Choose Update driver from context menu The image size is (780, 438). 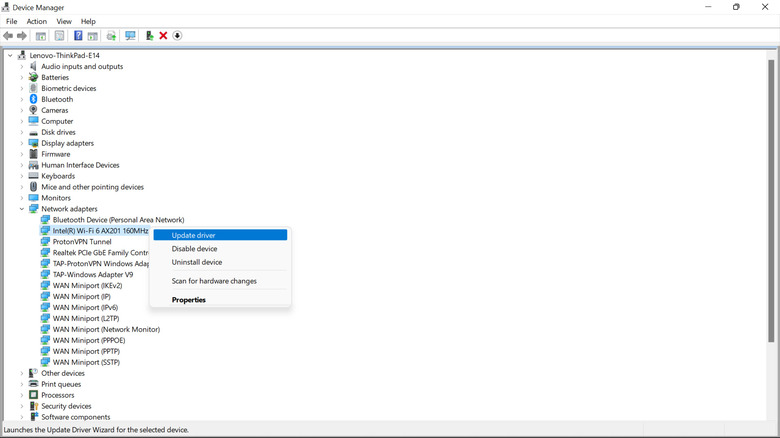tap(193, 235)
